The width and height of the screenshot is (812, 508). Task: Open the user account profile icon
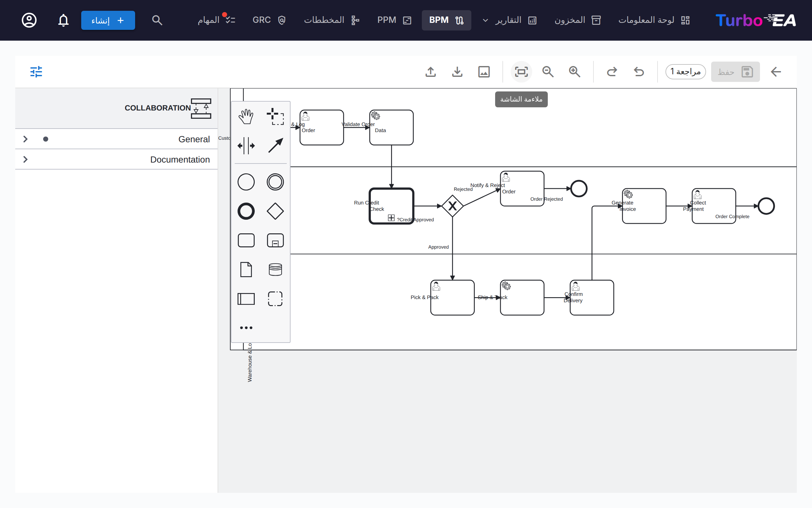click(29, 20)
